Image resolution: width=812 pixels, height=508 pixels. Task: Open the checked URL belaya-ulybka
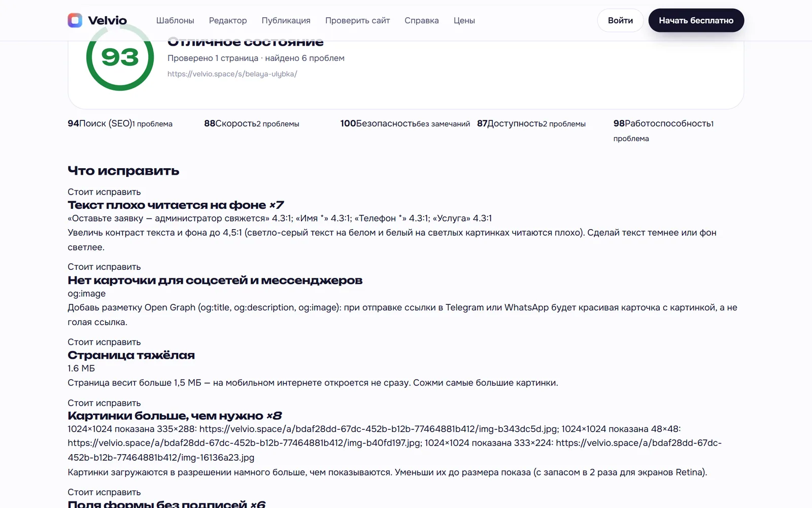tap(232, 74)
